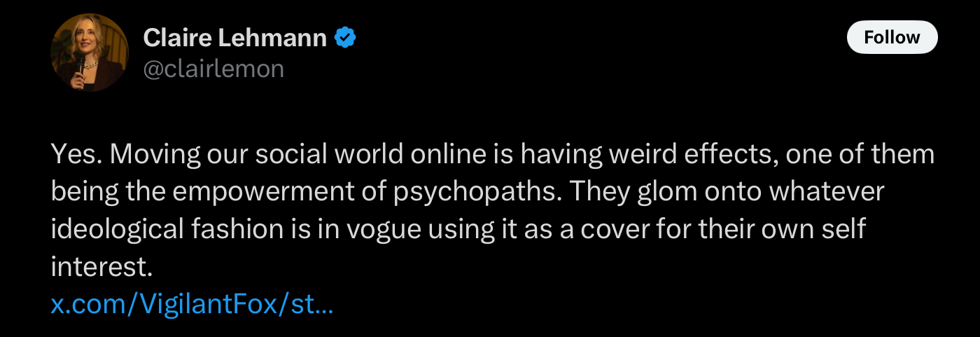Click the blue verified checkmark badge
Image resolution: width=980 pixels, height=337 pixels.
coord(345,38)
